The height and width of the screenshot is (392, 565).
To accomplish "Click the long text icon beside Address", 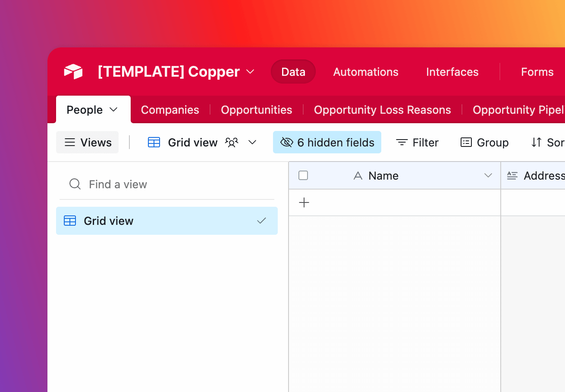I will [512, 175].
